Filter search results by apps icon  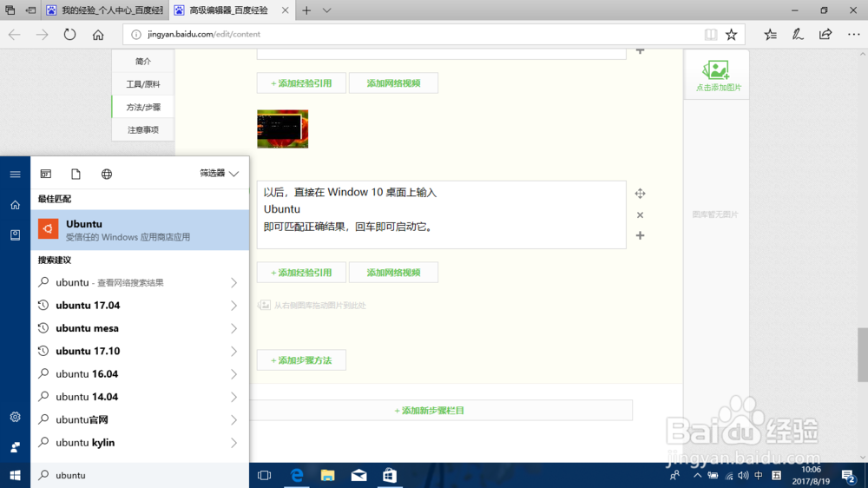46,174
